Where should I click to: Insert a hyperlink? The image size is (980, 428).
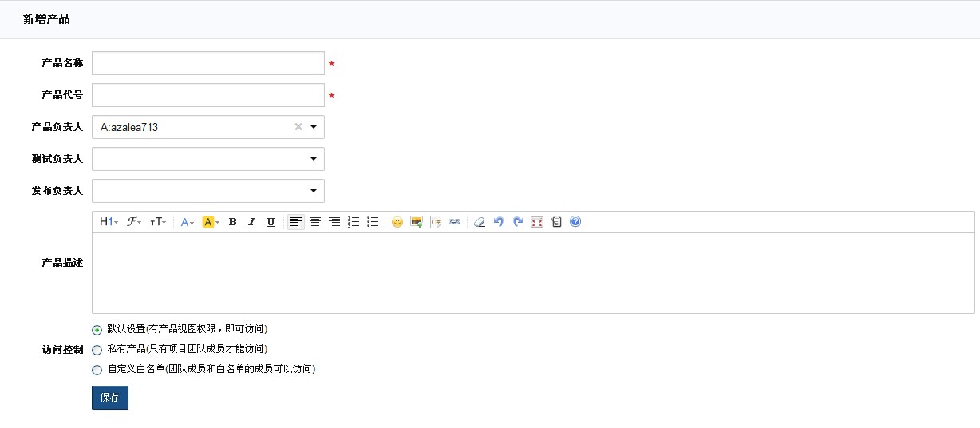tap(454, 222)
